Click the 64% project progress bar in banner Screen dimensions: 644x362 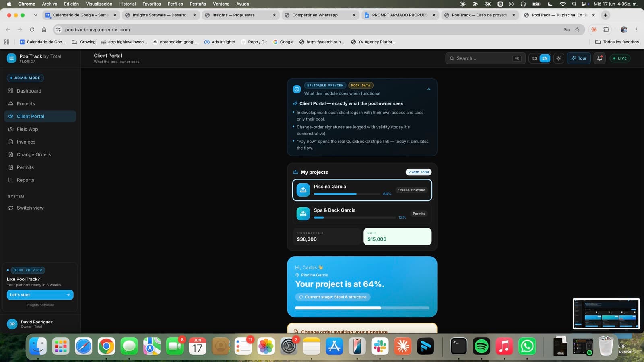[362, 308]
